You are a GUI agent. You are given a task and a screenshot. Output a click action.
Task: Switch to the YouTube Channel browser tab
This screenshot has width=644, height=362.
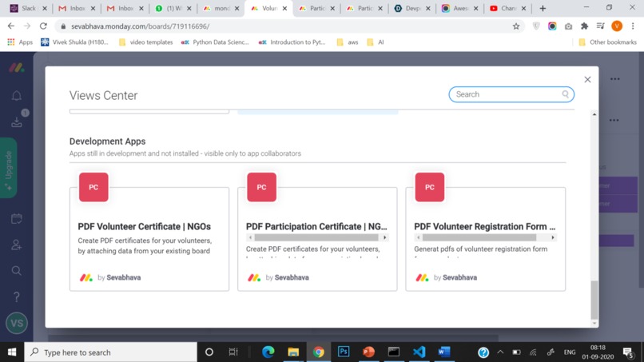[507, 8]
